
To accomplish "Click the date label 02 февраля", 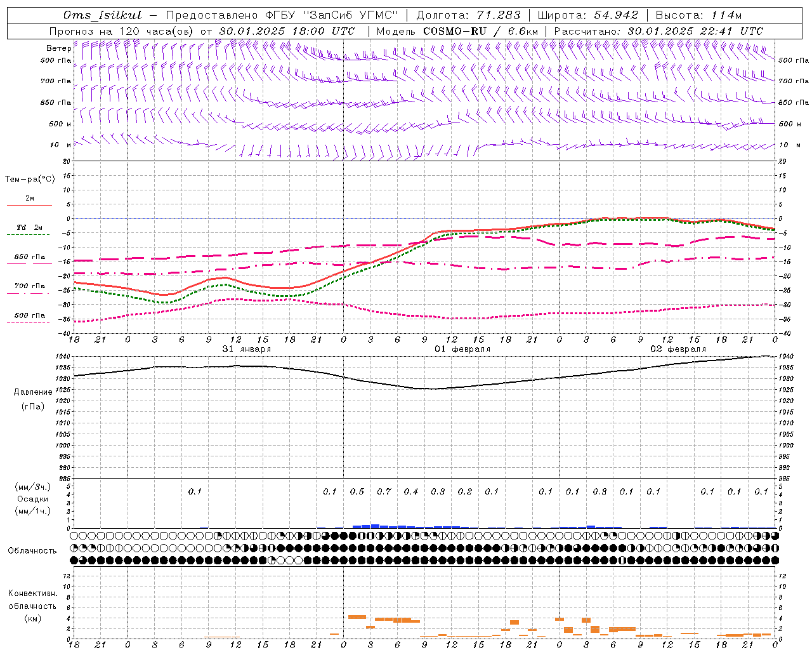I will (x=678, y=349).
